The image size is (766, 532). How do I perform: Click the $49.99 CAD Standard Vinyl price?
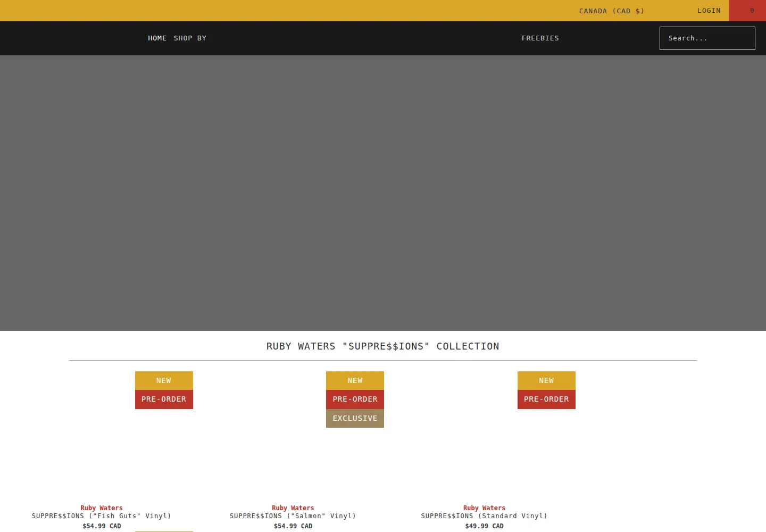[484, 526]
